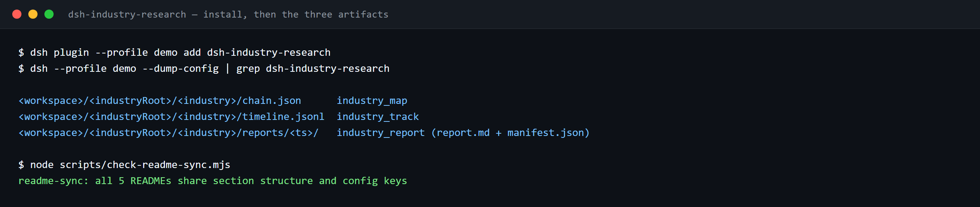
Task: Click the timeline.jsonl path line
Action: coord(171,116)
